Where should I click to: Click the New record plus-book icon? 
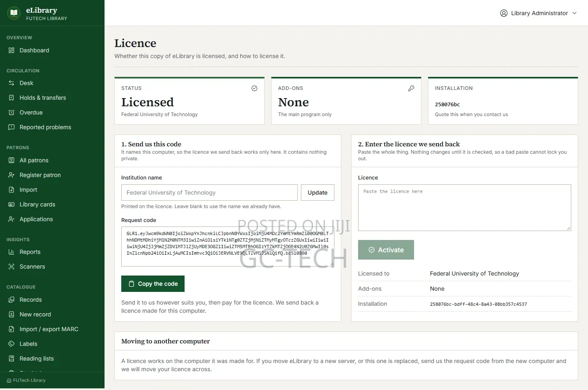11,314
